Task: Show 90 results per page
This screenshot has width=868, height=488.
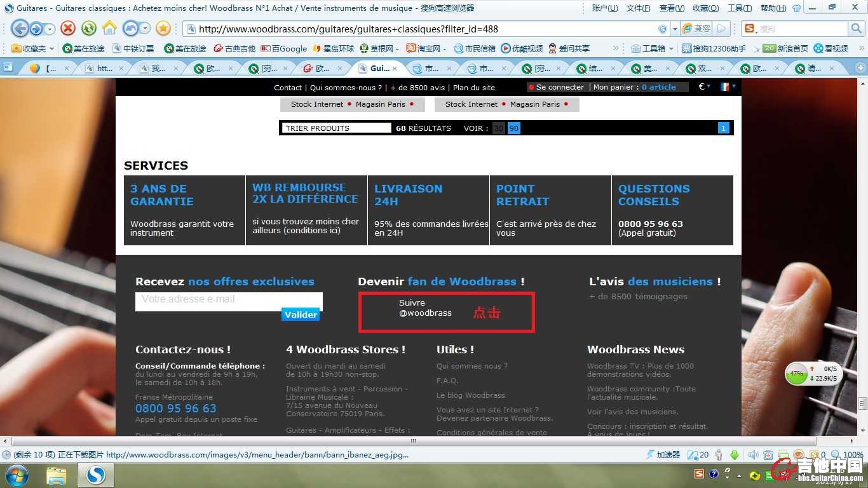Action: 514,128
